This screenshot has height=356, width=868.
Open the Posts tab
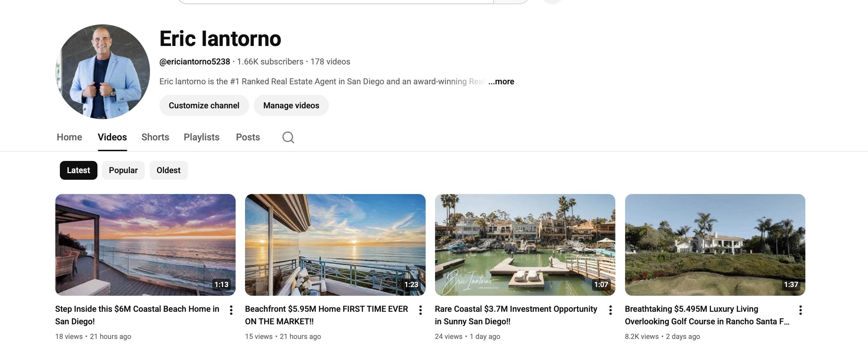pyautogui.click(x=248, y=137)
